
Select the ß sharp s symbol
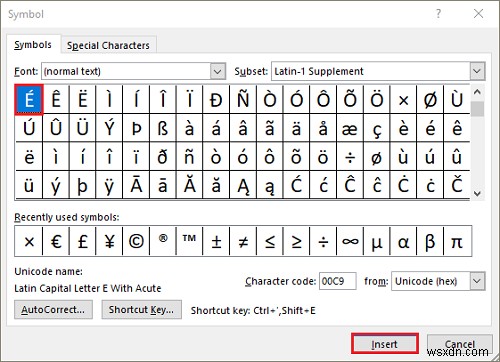(x=163, y=128)
